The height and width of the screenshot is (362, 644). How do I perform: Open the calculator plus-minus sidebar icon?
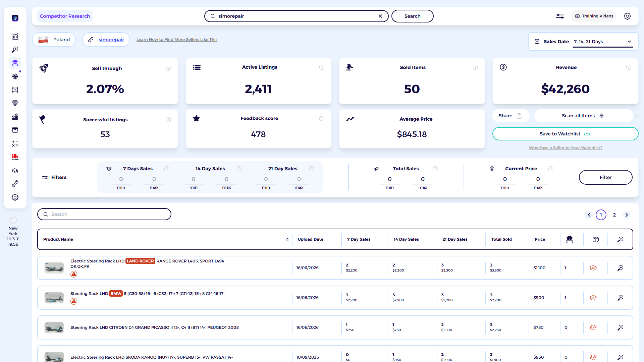(15, 144)
